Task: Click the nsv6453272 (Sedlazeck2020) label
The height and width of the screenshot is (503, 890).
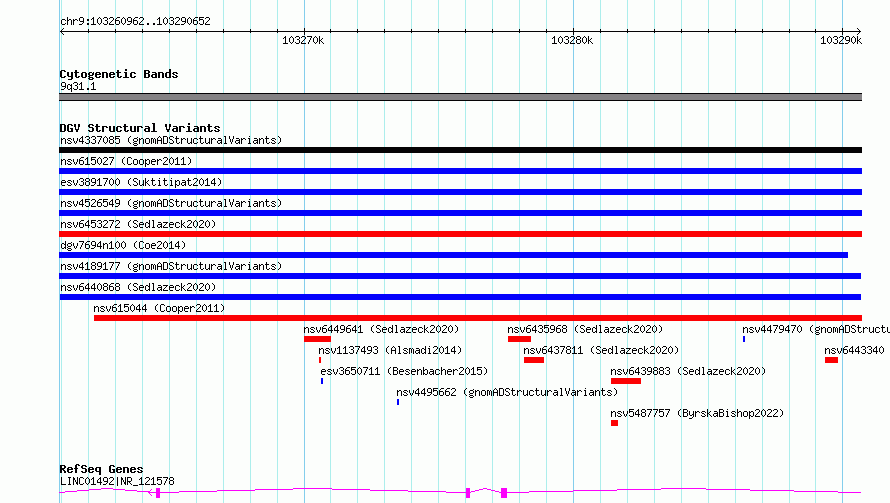Action: [138, 224]
